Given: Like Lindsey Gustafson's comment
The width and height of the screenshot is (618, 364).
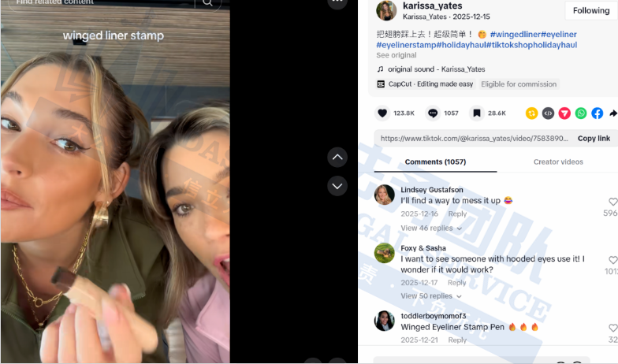Looking at the screenshot, I should pyautogui.click(x=613, y=202).
